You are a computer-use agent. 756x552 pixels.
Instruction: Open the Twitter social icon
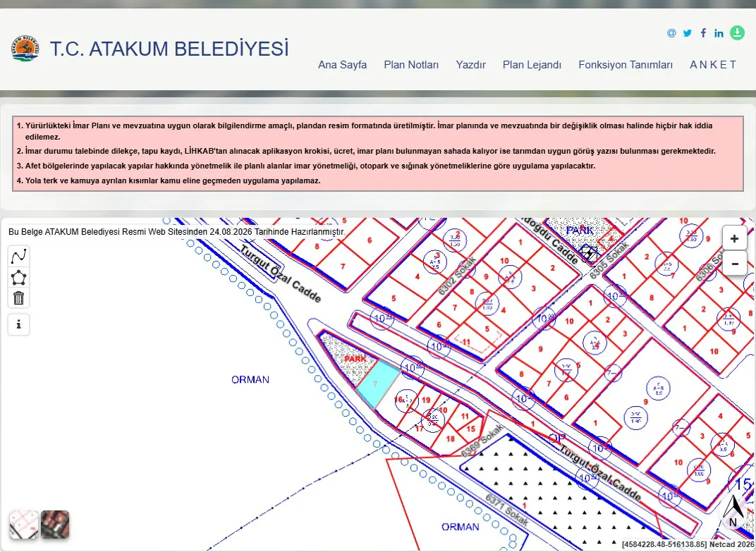(x=688, y=33)
